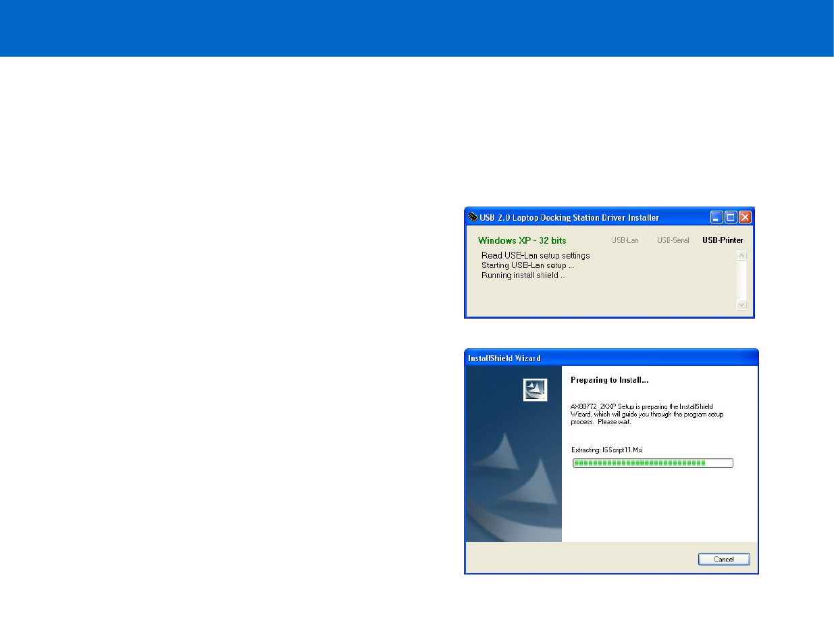Click 'Read USB-Lan setup settings' log line
Image resolution: width=834 pixels, height=644 pixels.
tap(536, 255)
